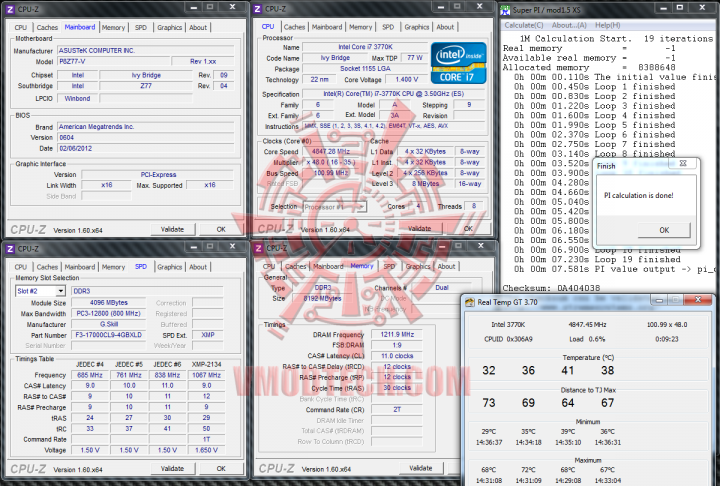Click the Real Temp core temperature reading '41'
Viewport: 720px width, 486px height.
[x=568, y=370]
